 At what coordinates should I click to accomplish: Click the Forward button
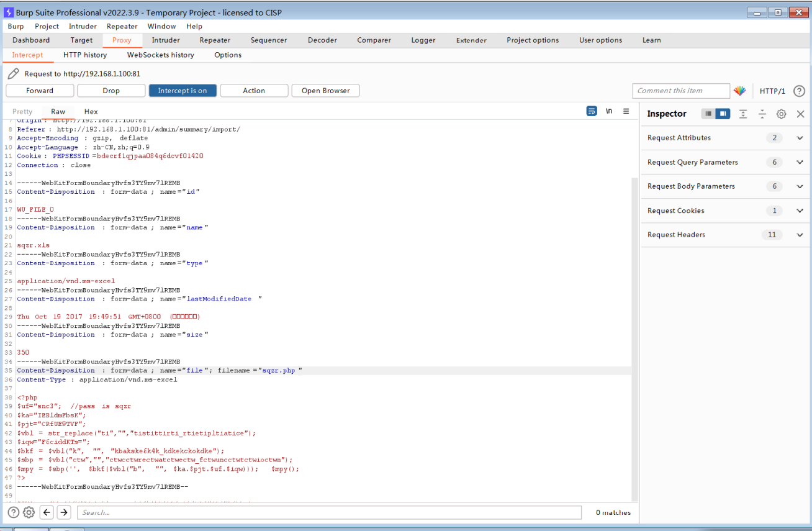(x=40, y=91)
